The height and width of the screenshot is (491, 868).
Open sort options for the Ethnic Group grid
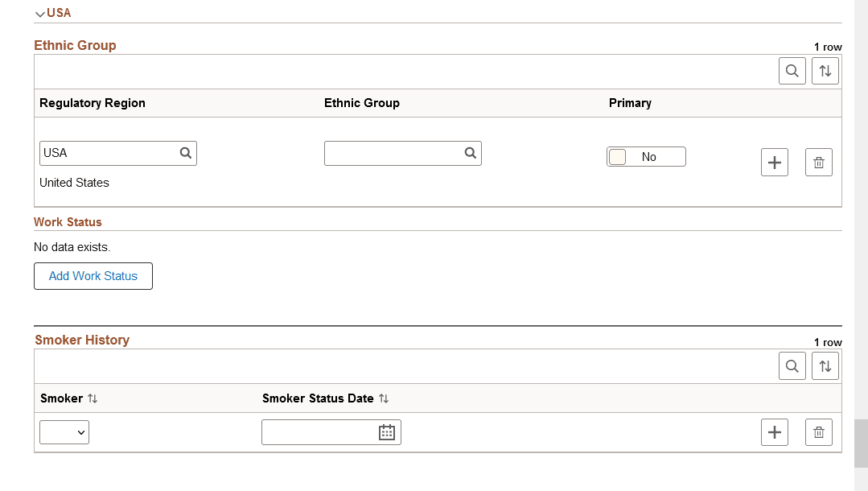pos(825,71)
